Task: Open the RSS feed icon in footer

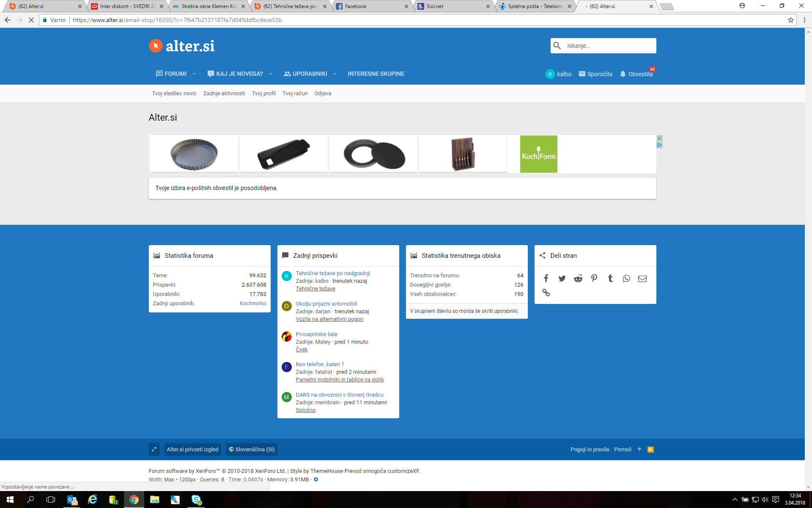Action: [x=650, y=450]
